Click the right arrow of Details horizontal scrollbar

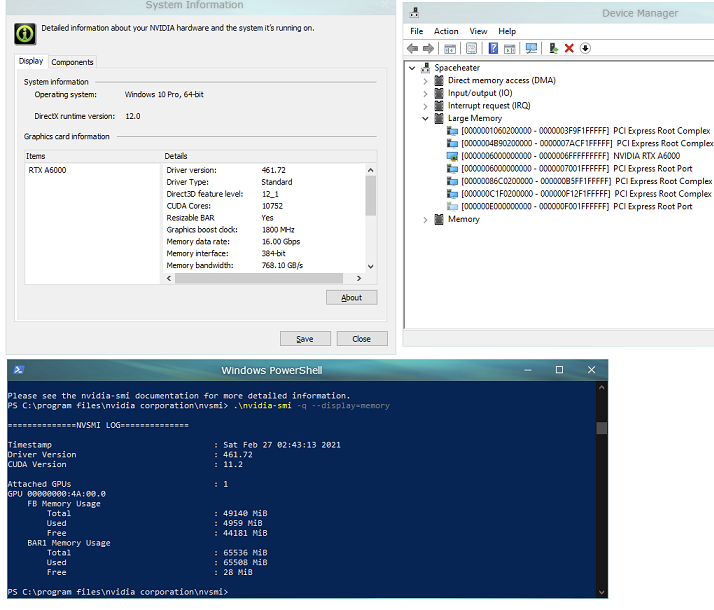359,278
